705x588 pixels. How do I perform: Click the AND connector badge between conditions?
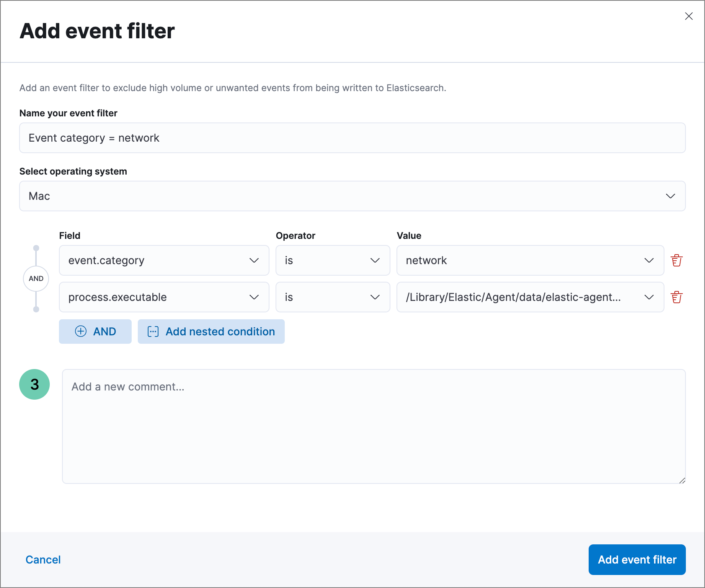point(36,278)
